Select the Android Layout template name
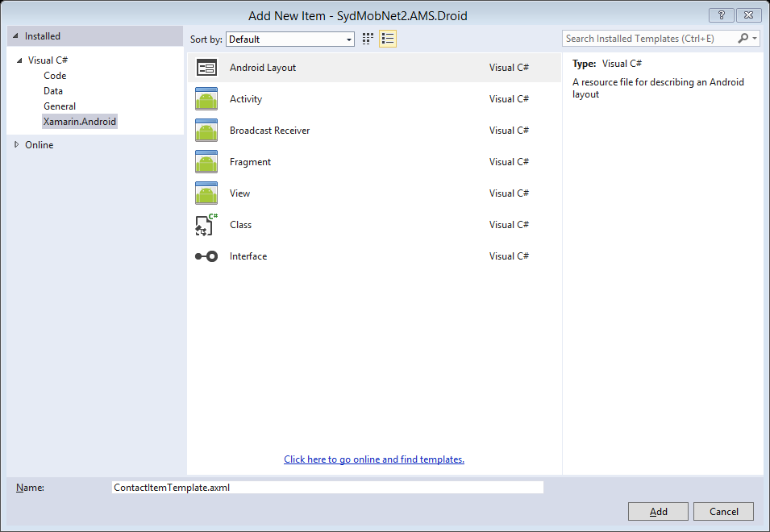Image resolution: width=770 pixels, height=532 pixels. (x=263, y=68)
